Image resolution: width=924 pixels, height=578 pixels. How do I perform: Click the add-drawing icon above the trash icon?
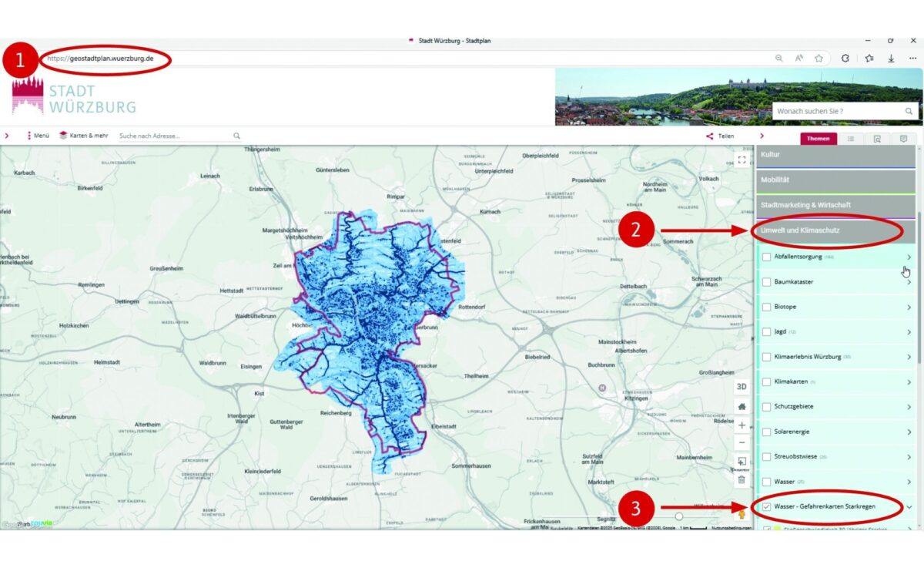tap(741, 461)
